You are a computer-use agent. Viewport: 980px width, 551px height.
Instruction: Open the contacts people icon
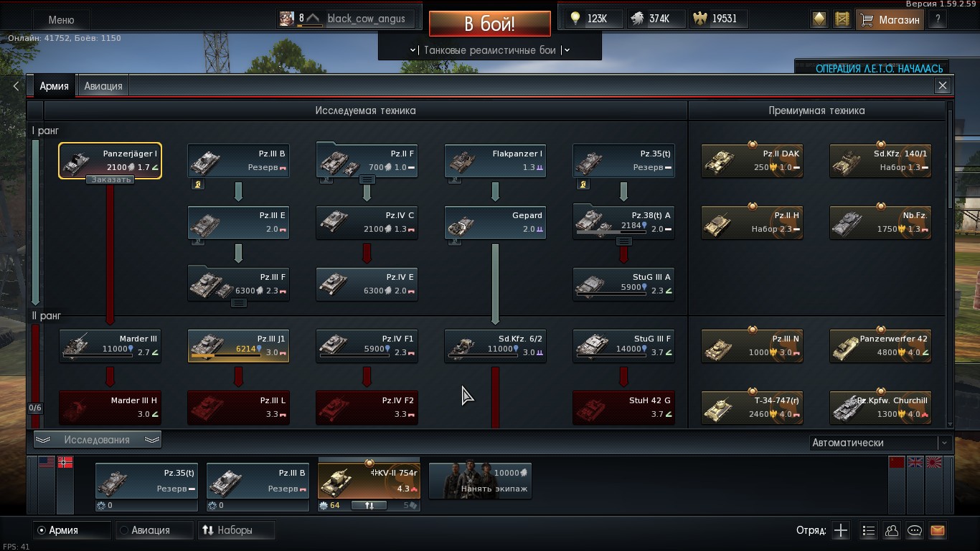(892, 531)
